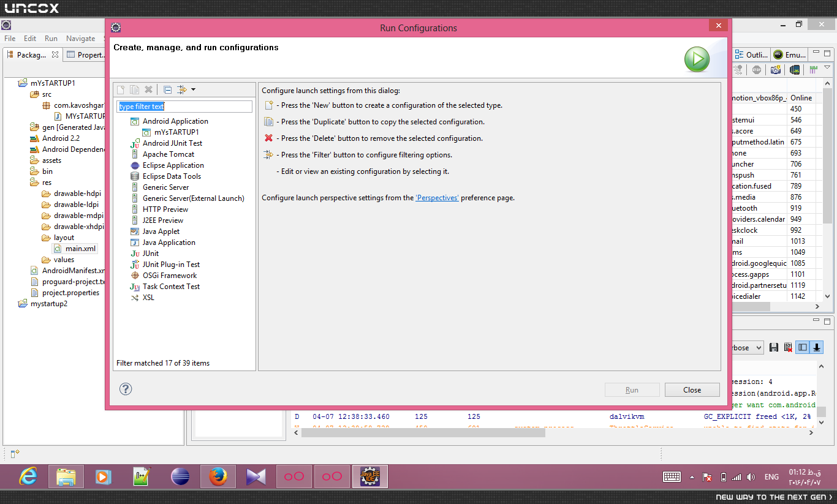The height and width of the screenshot is (504, 837).
Task: Click the LogCat Clear log icon
Action: click(788, 348)
